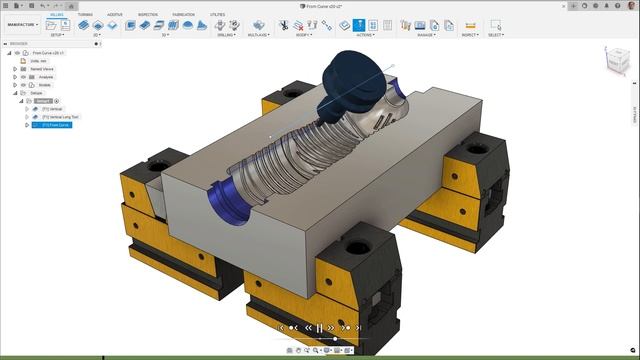
Task: Switch to the Utilities tab
Action: coord(218,15)
